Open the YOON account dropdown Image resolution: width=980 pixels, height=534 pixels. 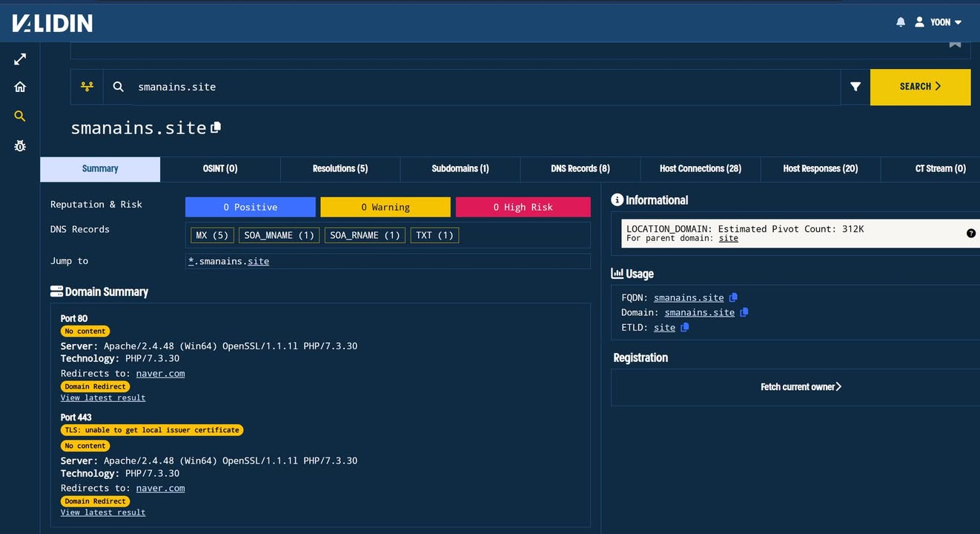click(x=939, y=22)
